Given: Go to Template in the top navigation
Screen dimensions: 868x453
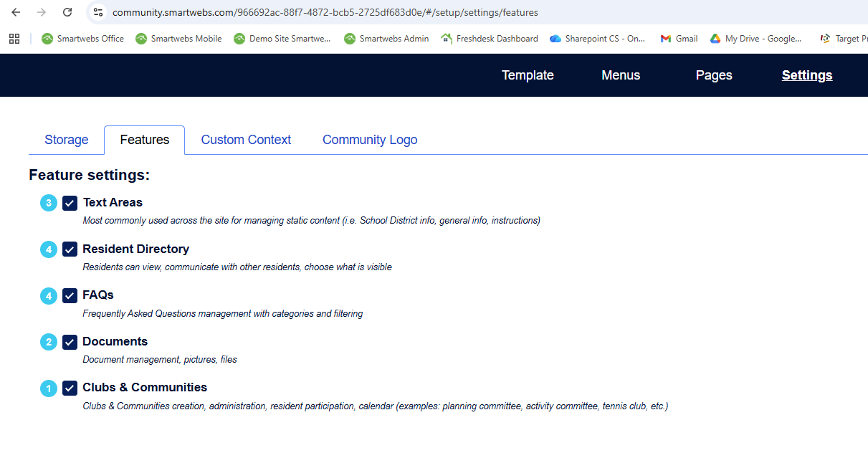Looking at the screenshot, I should 528,75.
